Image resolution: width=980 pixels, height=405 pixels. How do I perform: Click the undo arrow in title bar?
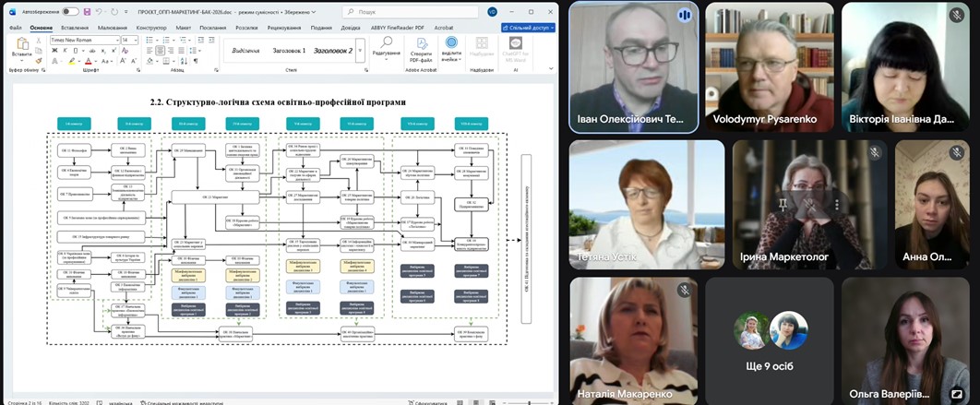[101, 12]
